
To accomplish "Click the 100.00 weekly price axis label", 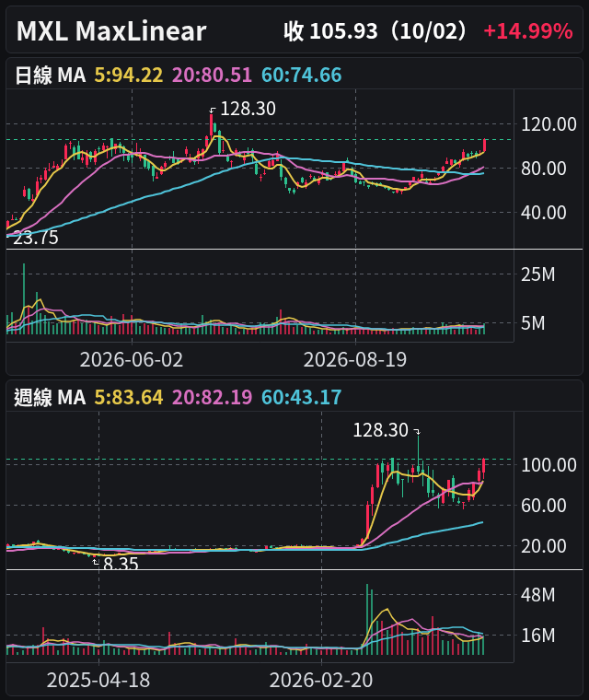I will coord(549,465).
